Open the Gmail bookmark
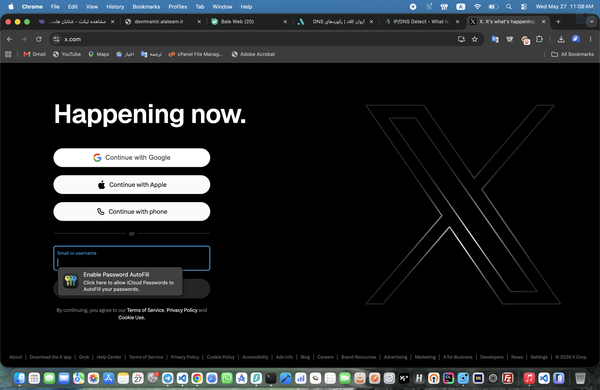This screenshot has height=390, width=600. (34, 54)
